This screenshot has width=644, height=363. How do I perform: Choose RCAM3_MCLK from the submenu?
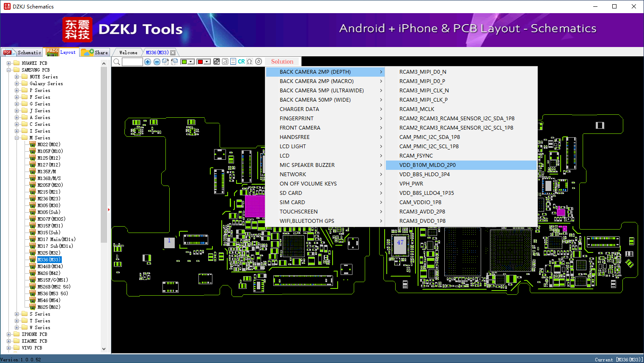(462, 109)
